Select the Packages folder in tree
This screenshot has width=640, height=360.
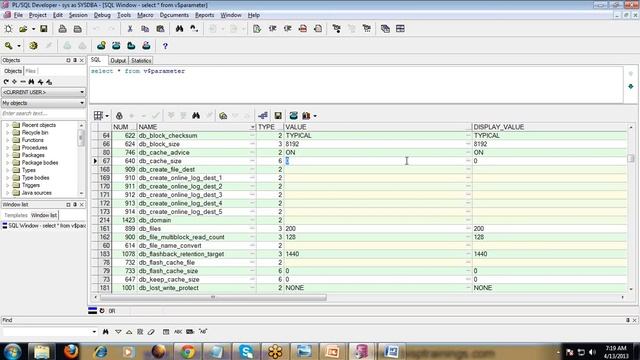coord(33,155)
